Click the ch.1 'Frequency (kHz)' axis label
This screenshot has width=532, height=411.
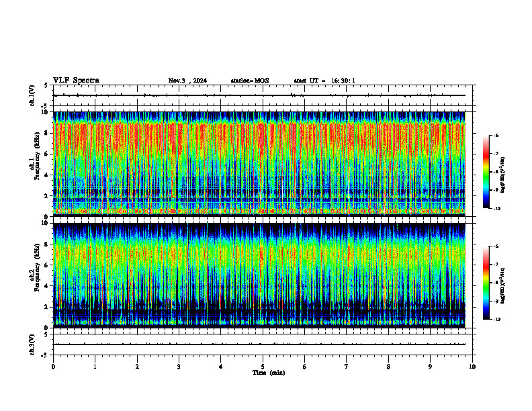pyautogui.click(x=38, y=156)
